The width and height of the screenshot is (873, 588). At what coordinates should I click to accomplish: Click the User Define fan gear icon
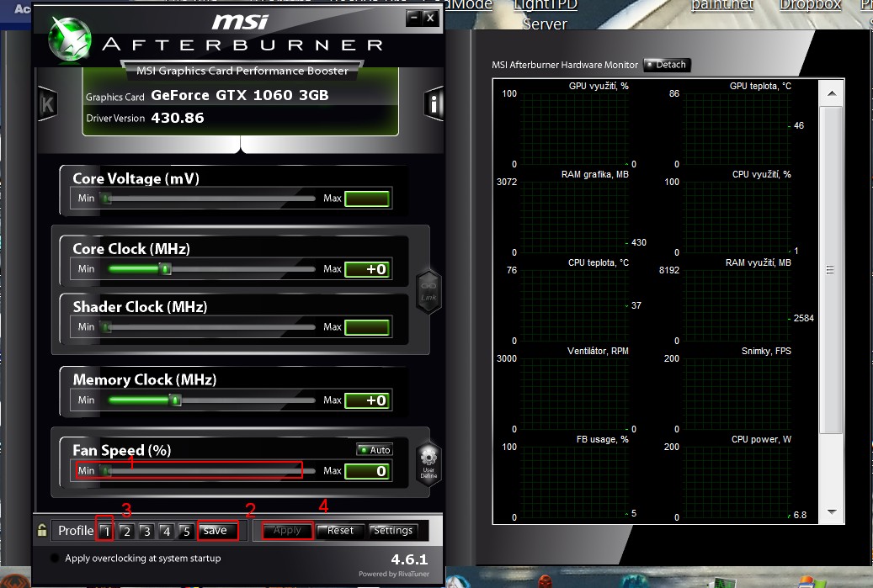(x=429, y=464)
